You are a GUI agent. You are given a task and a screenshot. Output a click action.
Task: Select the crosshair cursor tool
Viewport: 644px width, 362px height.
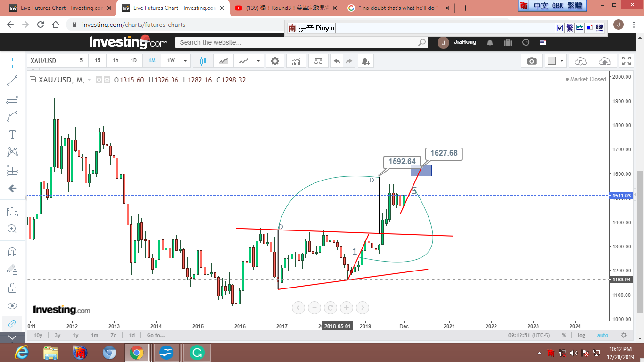pos(12,62)
